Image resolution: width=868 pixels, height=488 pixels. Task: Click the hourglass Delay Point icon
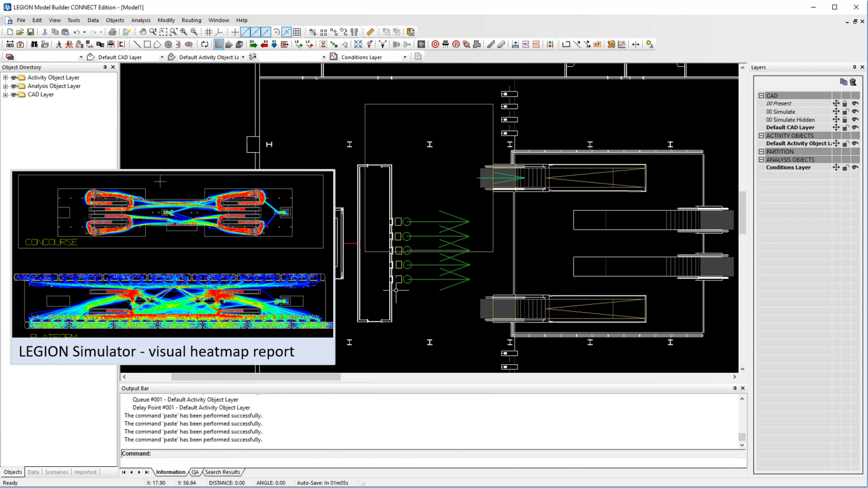pos(323,44)
